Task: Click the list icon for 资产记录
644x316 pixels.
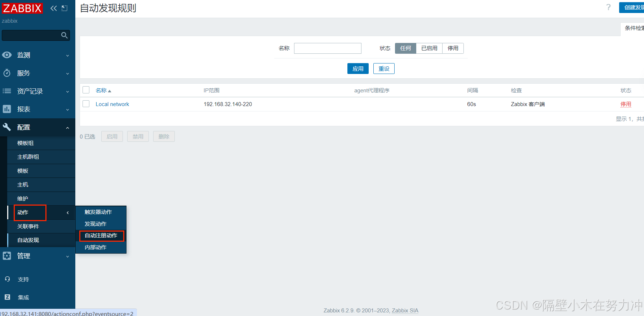Action: 7,91
